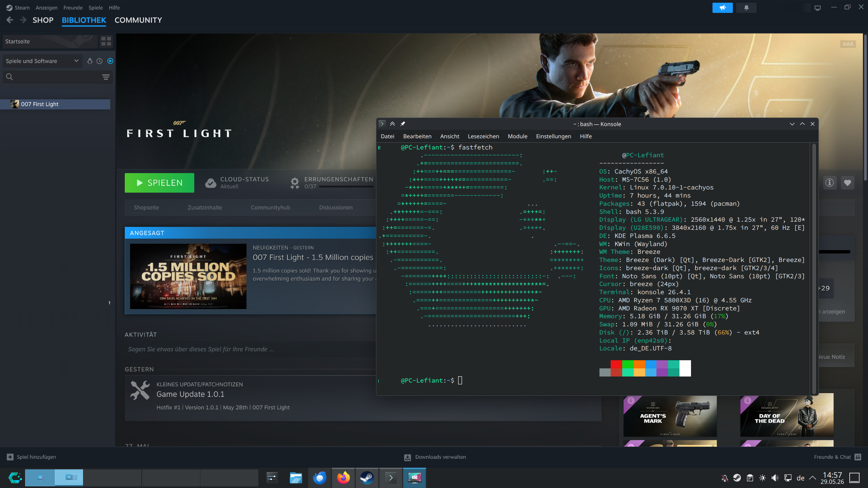Switch library to collections grid view
The image size is (868, 488).
tap(106, 41)
